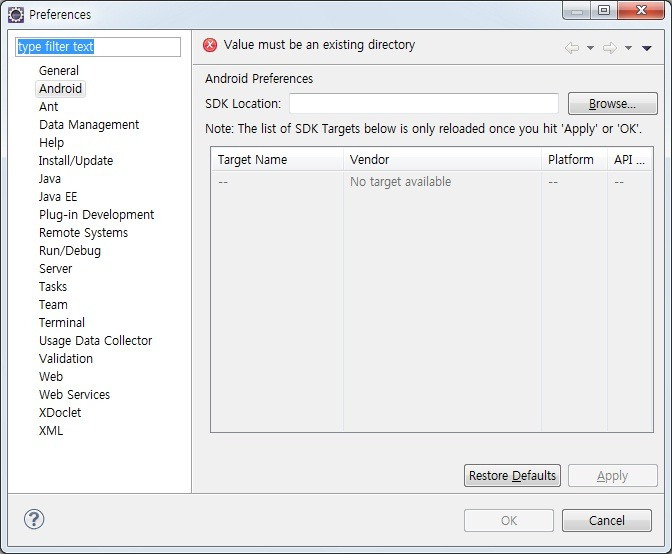Open Data Management preferences
This screenshot has width=672, height=554.
point(89,125)
